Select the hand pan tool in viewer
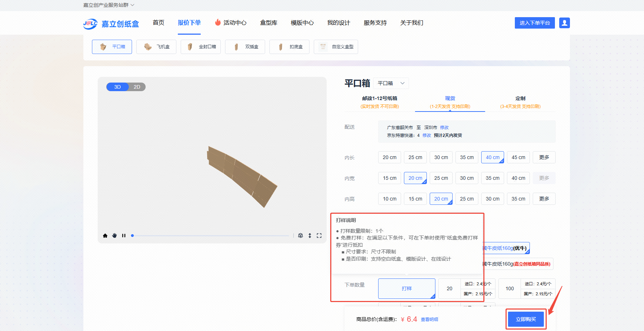644x331 pixels. 114,236
